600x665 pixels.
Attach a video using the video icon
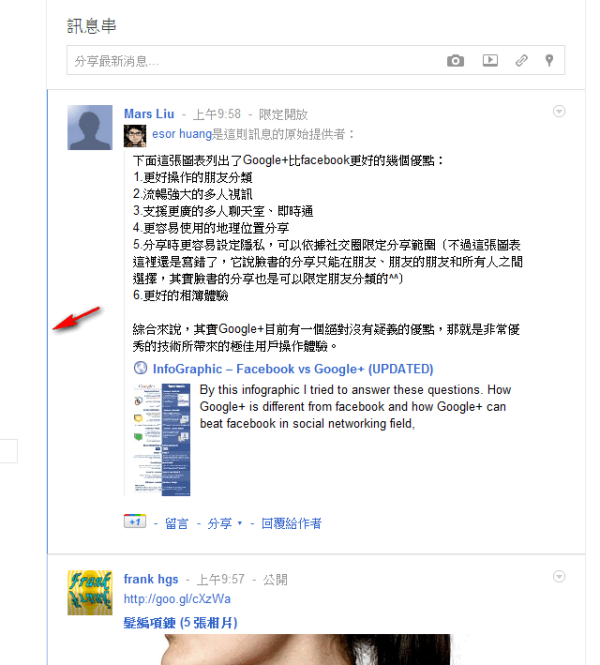[490, 60]
